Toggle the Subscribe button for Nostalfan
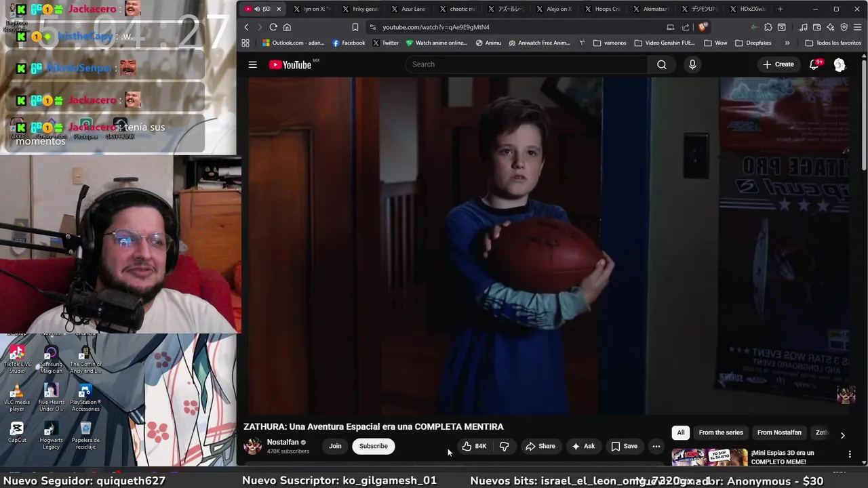Viewport: 868px width, 488px height. point(374,446)
